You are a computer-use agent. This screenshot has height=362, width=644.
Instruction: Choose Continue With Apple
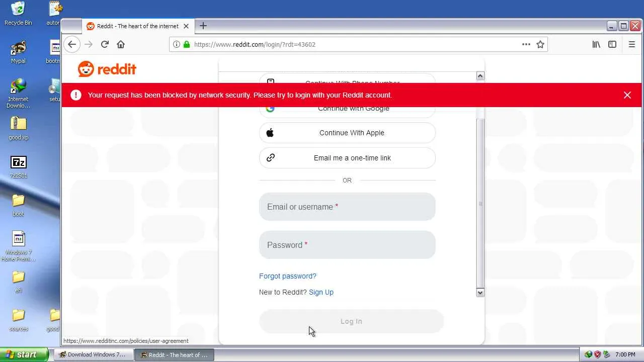[347, 133]
